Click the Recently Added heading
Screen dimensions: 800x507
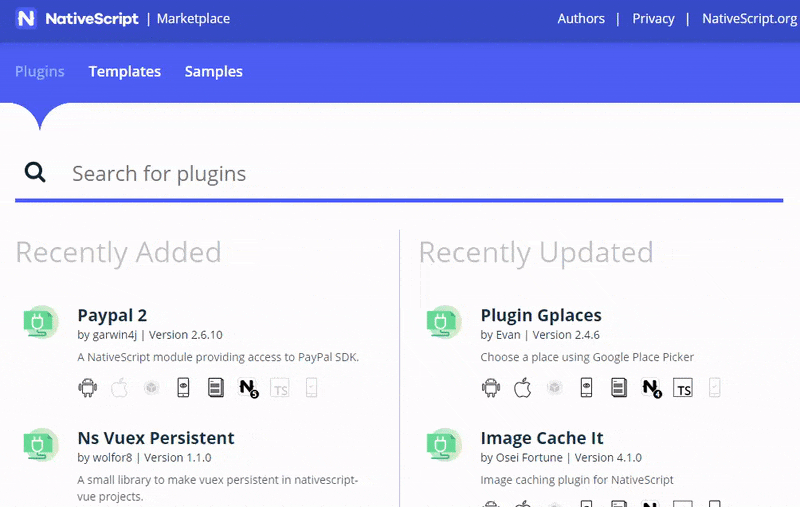click(x=118, y=253)
